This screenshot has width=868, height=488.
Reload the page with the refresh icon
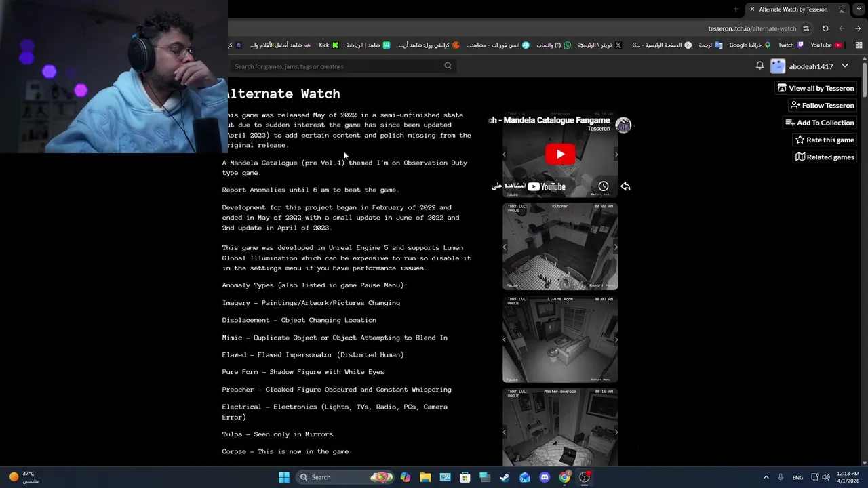click(x=825, y=28)
